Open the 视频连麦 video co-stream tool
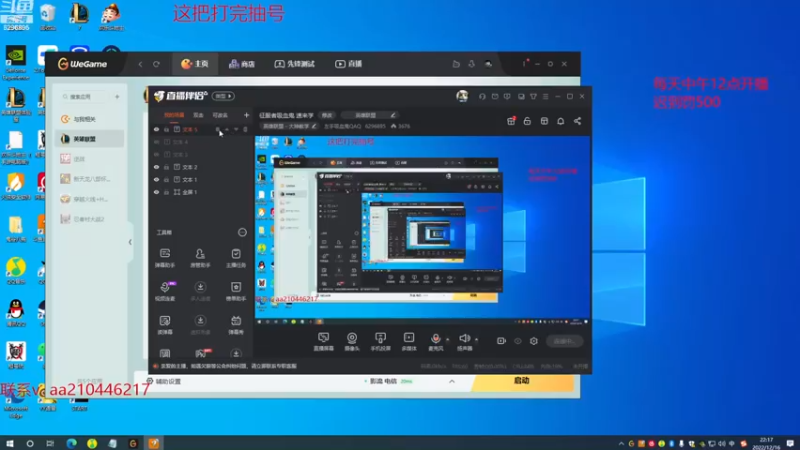 point(165,291)
